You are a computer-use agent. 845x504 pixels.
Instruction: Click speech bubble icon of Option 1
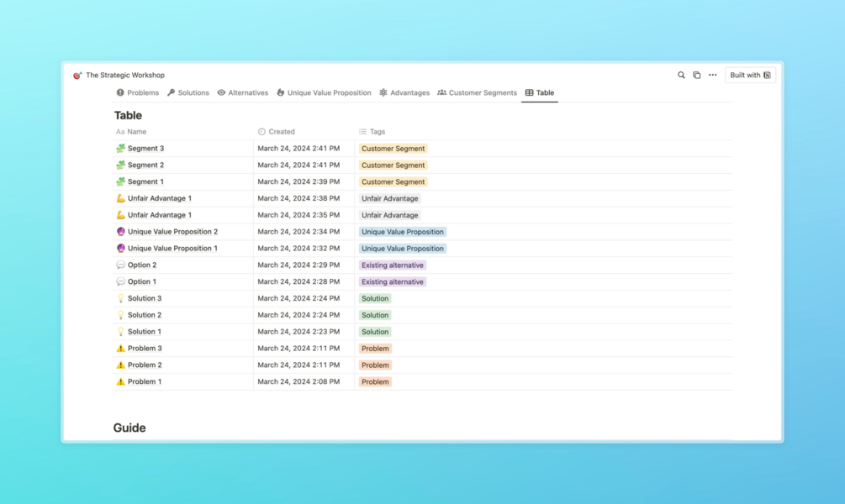point(121,281)
